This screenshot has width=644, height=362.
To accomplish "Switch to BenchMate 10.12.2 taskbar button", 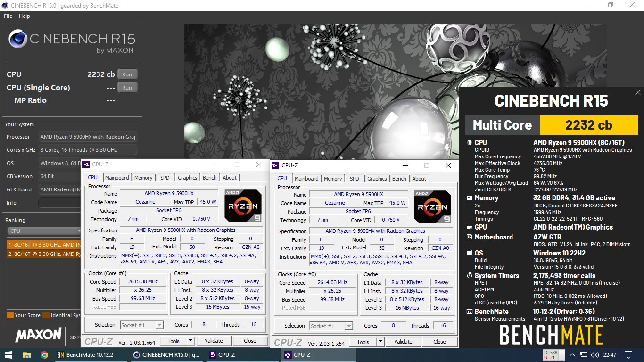I will click(92, 355).
